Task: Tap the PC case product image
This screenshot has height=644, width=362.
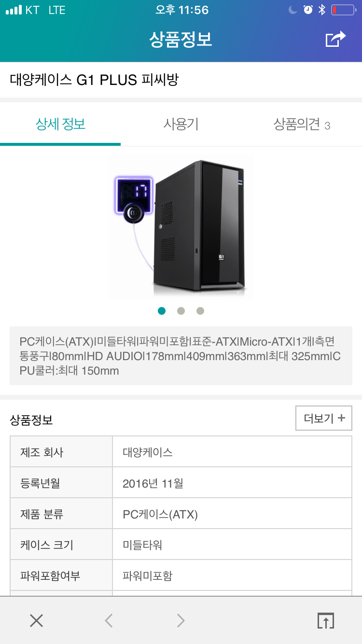Action: click(x=181, y=227)
